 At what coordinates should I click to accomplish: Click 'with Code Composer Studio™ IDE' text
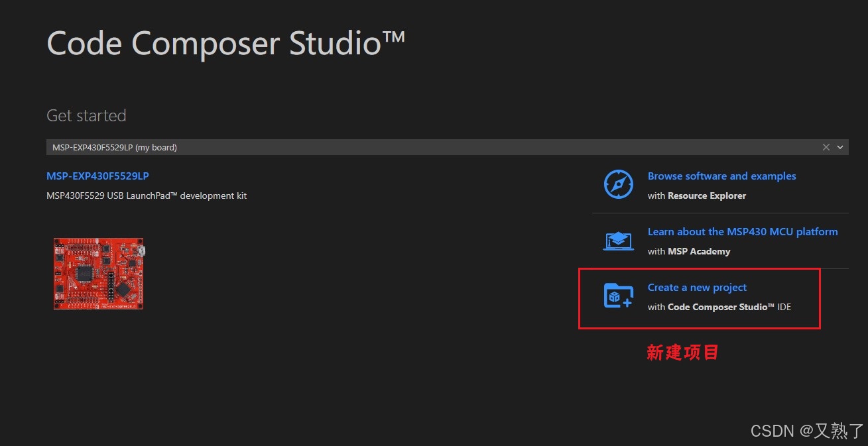click(719, 307)
